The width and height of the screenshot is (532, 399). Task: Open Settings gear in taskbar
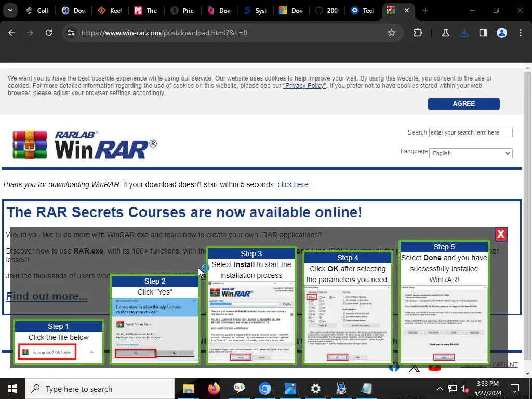[x=315, y=389]
